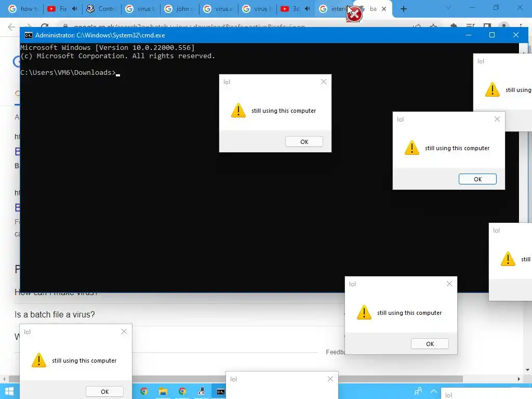Open the 'john c' Google tab

[179, 9]
